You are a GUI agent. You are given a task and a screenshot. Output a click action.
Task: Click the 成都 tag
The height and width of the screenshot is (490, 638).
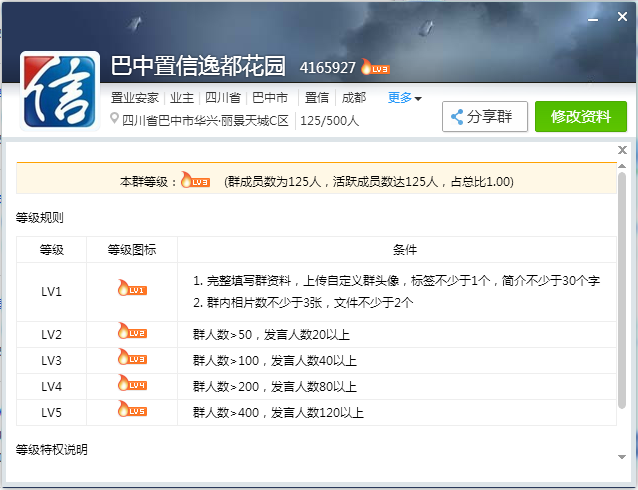[x=354, y=98]
